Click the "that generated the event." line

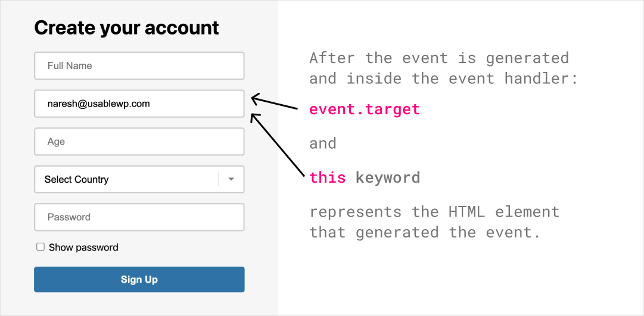point(425,232)
